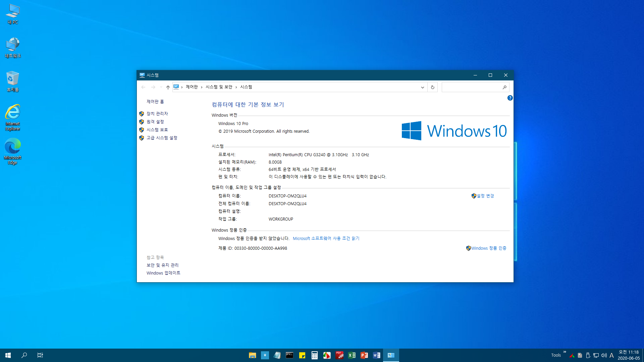This screenshot has height=362, width=644.
Task: Click the Back navigation arrow
Action: (144, 87)
